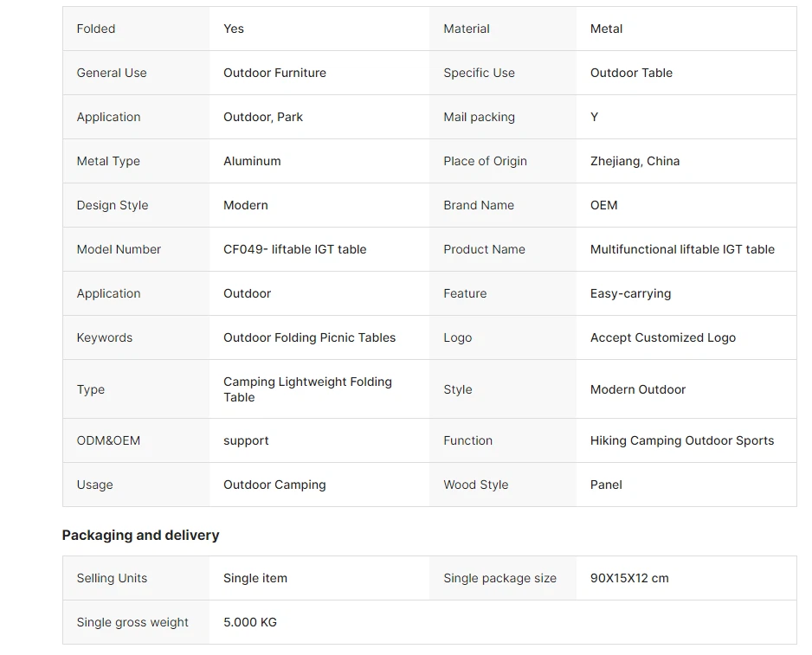Select the 'CF049- liftable IGT table' model number
Image resolution: width=812 pixels, height=655 pixels.
pyautogui.click(x=294, y=249)
